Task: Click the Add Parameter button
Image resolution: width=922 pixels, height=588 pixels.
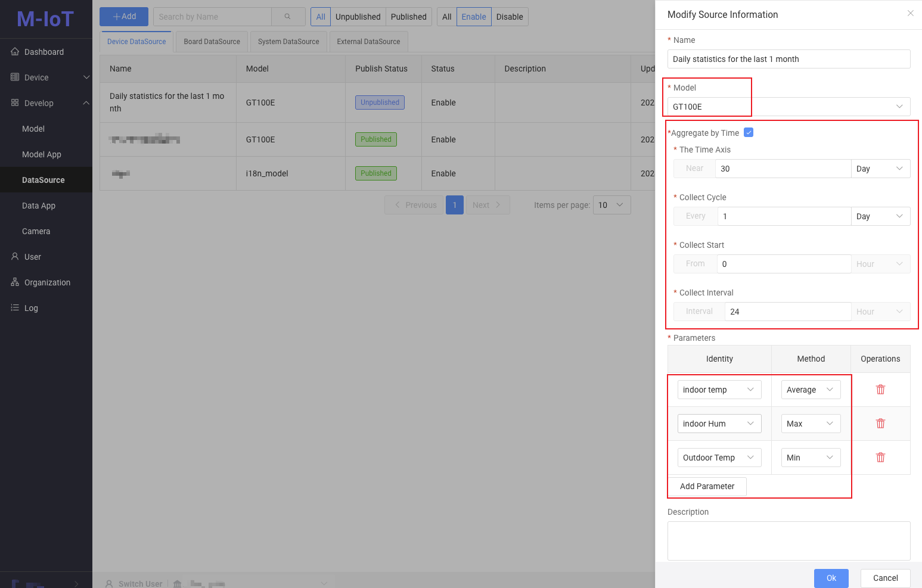Action: (707, 486)
